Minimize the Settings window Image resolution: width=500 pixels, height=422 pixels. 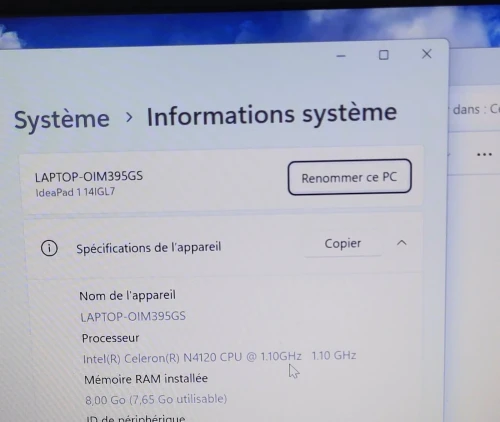click(x=341, y=56)
